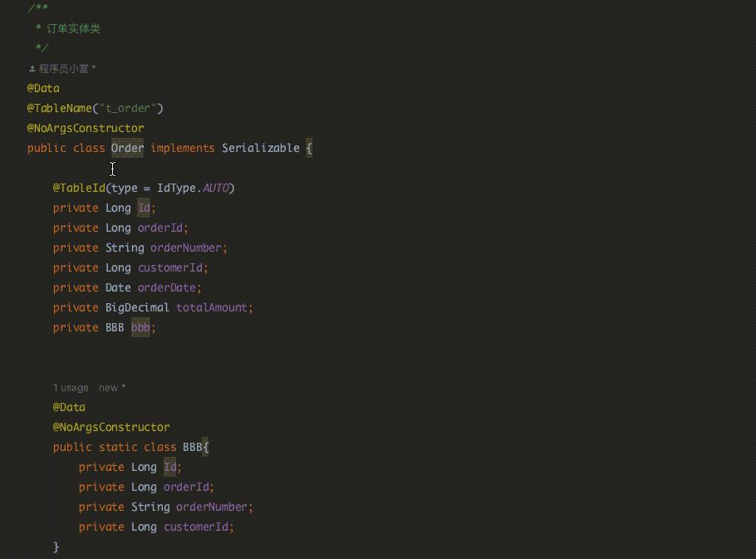Click the opening brace after Serializable

tap(309, 148)
